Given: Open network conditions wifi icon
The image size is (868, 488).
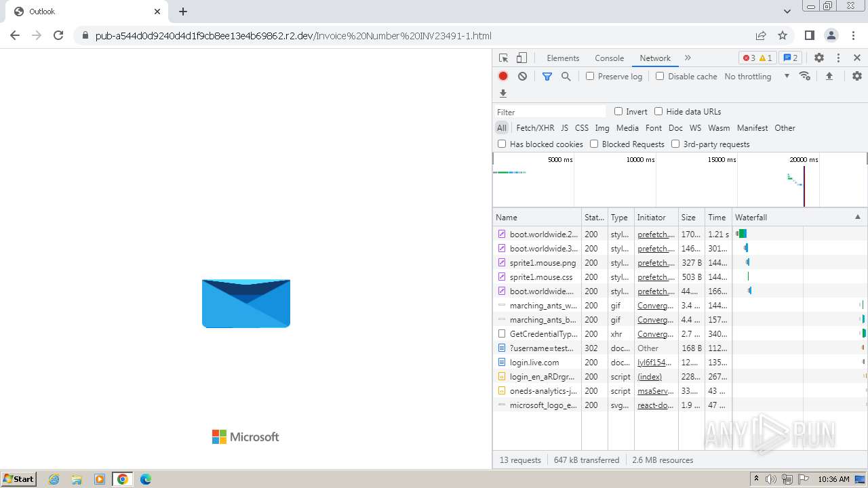Looking at the screenshot, I should coord(805,77).
